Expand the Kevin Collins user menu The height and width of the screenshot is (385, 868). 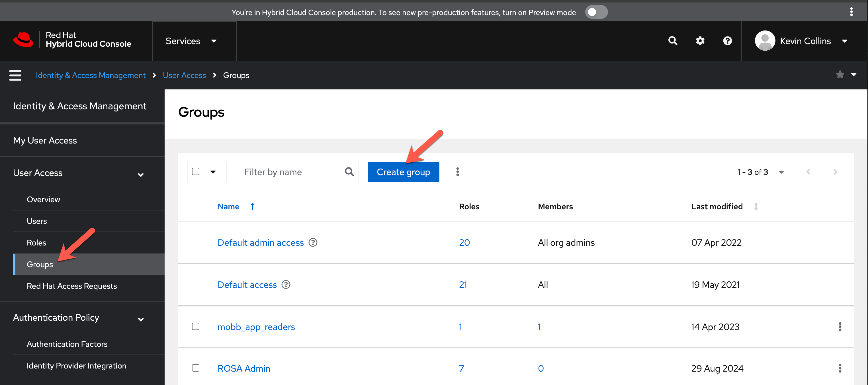(805, 41)
